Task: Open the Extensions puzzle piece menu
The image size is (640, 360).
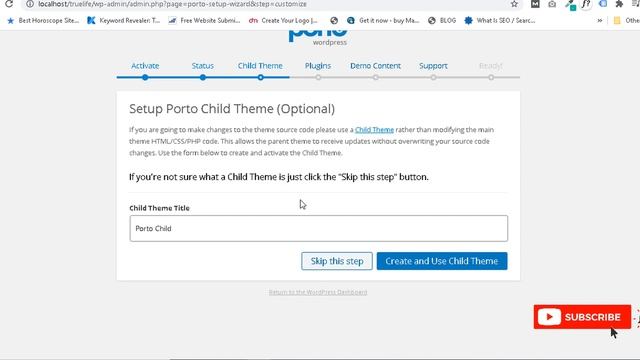Action: click(619, 4)
